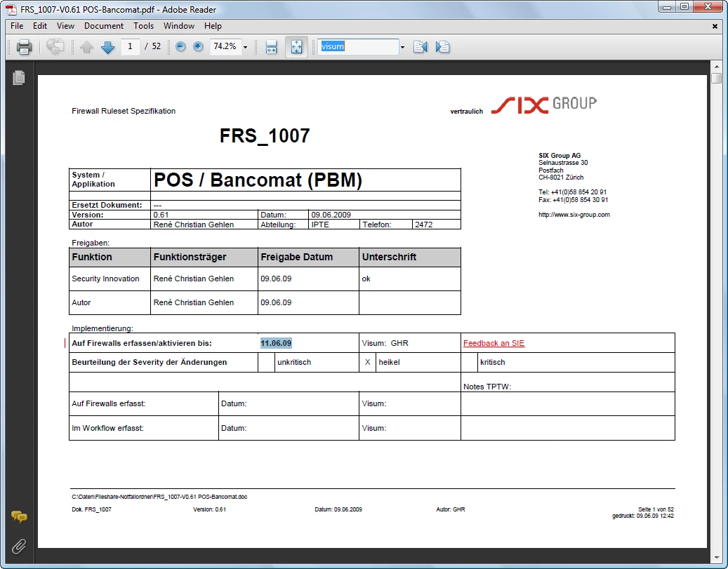The image size is (728, 569).
Task: Click the Autor row in Freigaben table
Action: (x=265, y=302)
